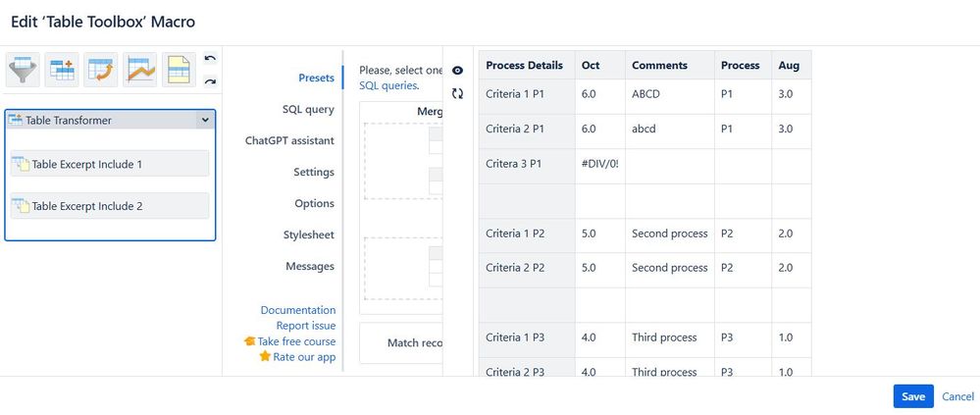Screen dimensions: 980x415
Task: Choose the Pivot Table toolbar icon
Action: click(x=101, y=70)
